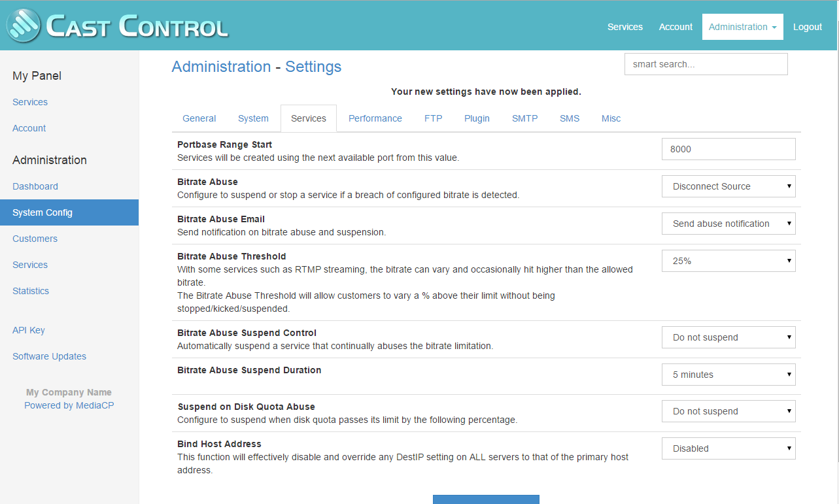The height and width of the screenshot is (504, 839).
Task: Click the Cast Control logo icon
Action: (23, 25)
